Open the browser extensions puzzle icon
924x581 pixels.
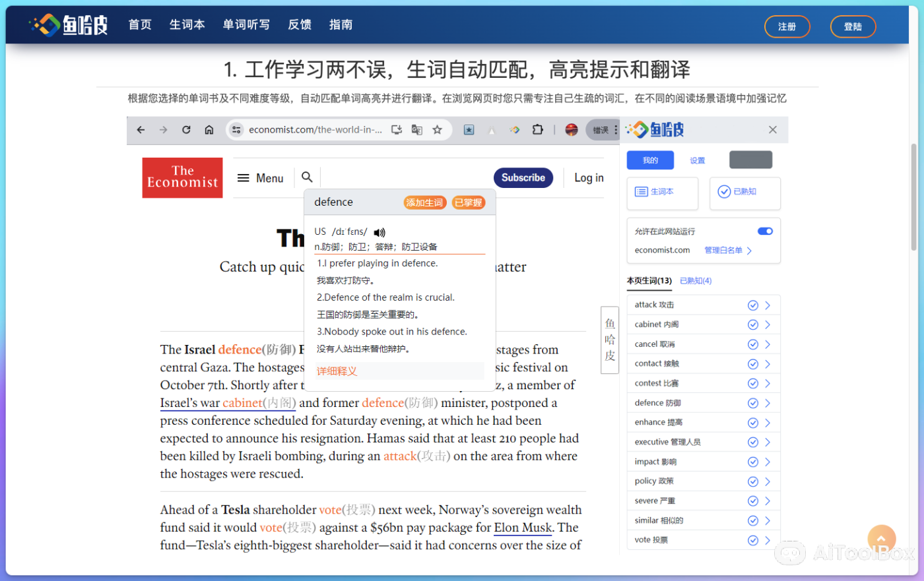[x=538, y=130]
